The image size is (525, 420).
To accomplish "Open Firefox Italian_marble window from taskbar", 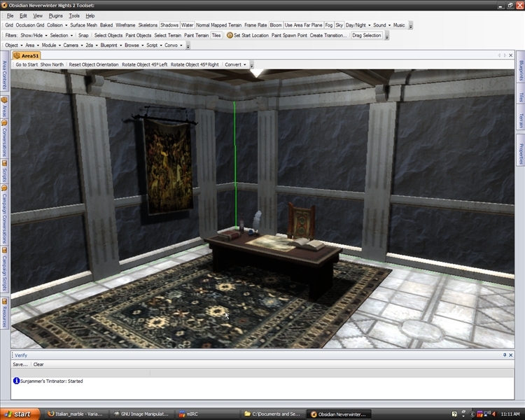I will tap(74, 414).
